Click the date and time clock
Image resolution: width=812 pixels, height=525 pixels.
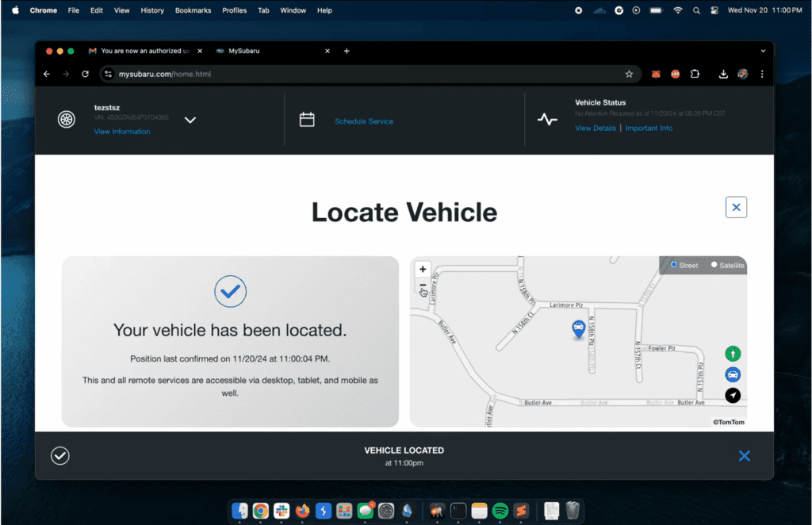(765, 10)
